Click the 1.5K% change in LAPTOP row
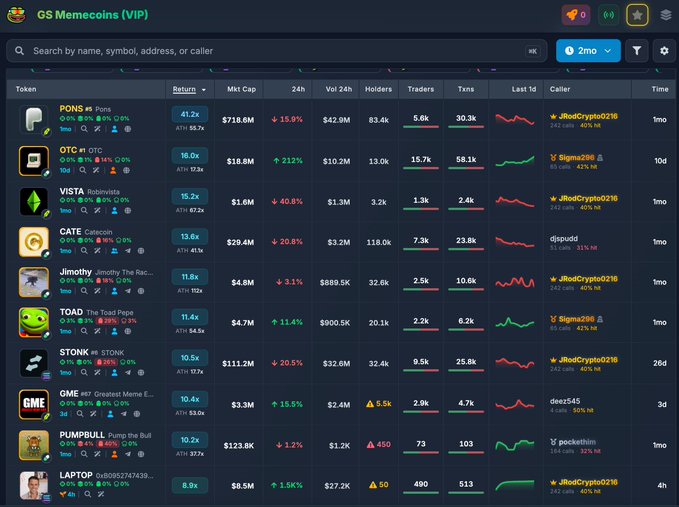This screenshot has width=679, height=507. [287, 485]
